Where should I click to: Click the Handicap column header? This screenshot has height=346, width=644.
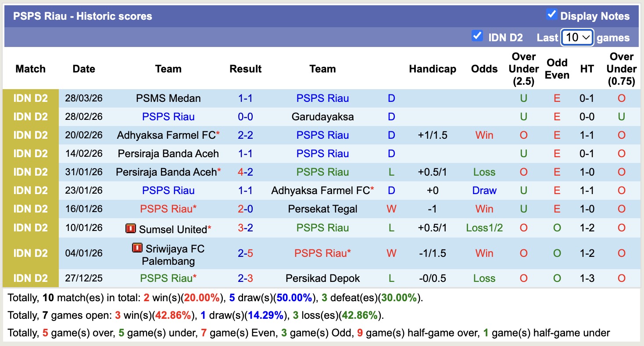coord(432,69)
